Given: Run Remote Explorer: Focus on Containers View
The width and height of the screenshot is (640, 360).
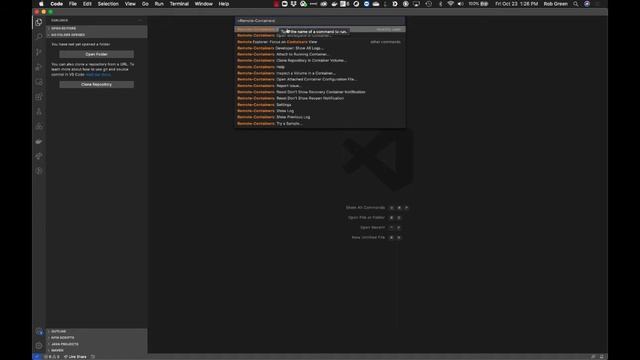Looking at the screenshot, I should click(320, 42).
